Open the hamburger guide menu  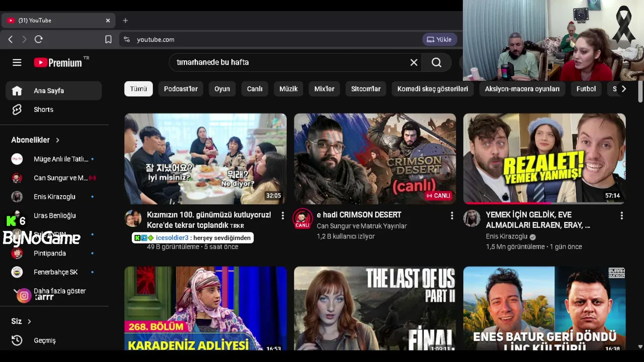(17, 62)
